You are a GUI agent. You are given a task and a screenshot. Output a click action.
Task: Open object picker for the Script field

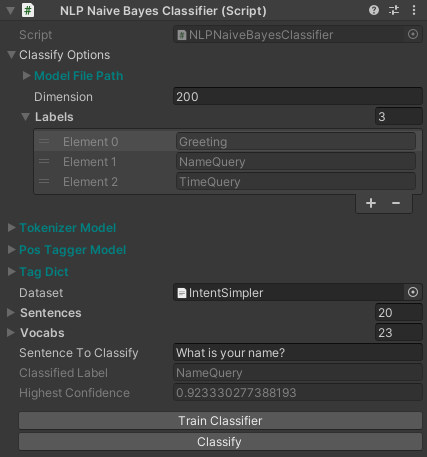[413, 34]
